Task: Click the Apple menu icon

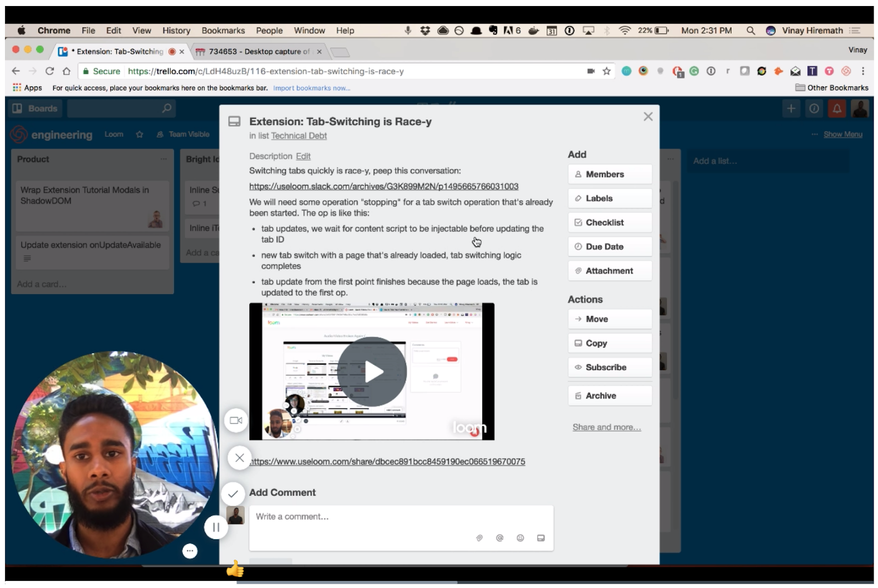Action: pos(21,31)
